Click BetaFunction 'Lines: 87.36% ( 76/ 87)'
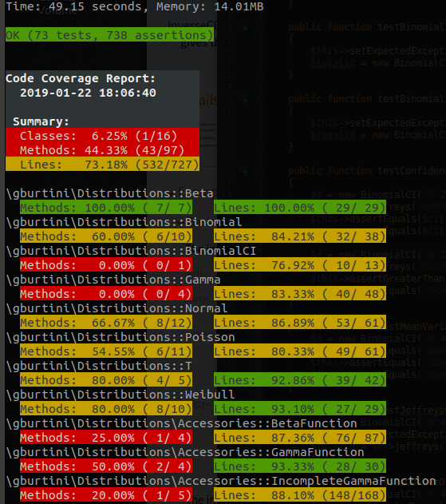The width and height of the screenshot is (446, 504). (x=300, y=438)
